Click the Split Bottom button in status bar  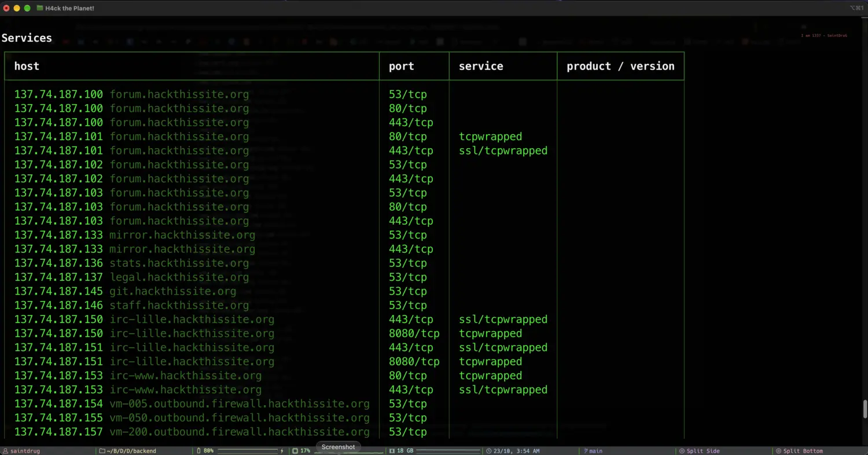(x=800, y=451)
